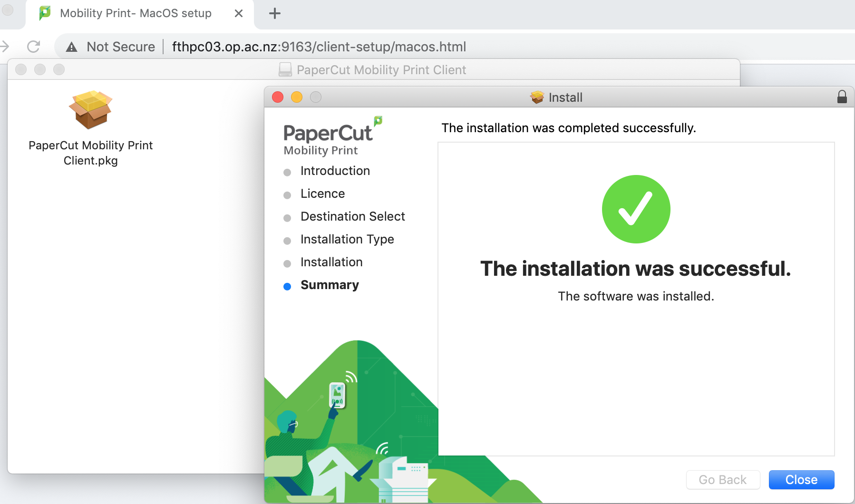
Task: Click the Destination Select step
Action: click(x=353, y=216)
